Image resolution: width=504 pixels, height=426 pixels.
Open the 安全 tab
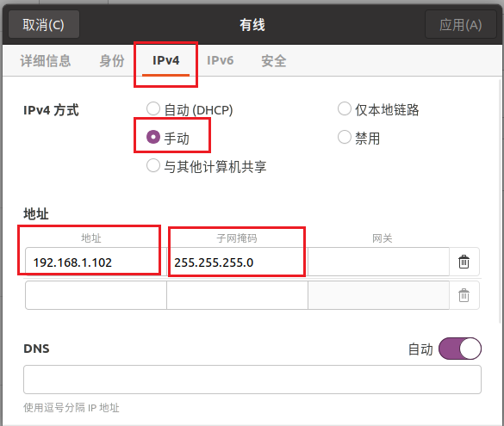coord(273,61)
